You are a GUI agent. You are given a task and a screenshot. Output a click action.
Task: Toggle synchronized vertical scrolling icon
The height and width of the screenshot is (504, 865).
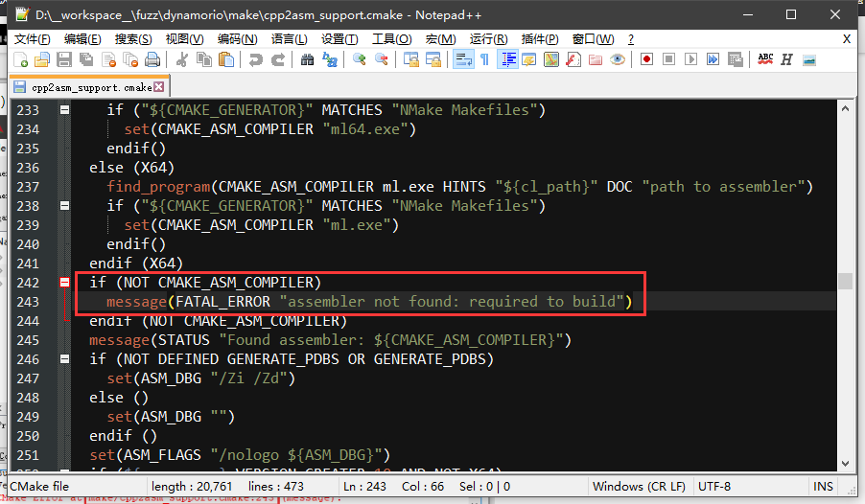coord(411,59)
